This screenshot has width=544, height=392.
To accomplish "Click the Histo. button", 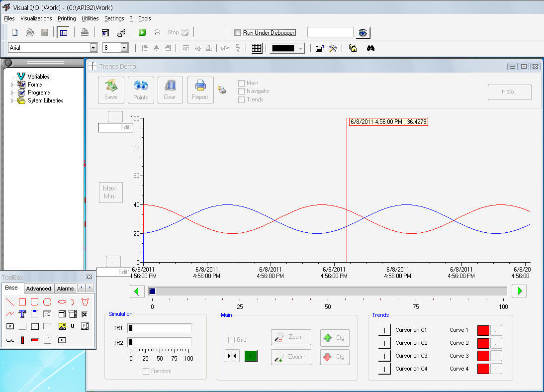I will 509,92.
